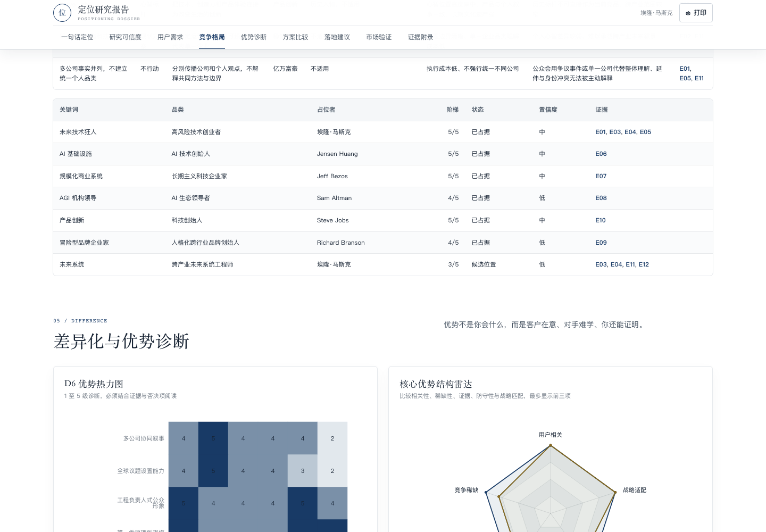Open evidence links E03, E04, E11, E12

[x=622, y=264]
